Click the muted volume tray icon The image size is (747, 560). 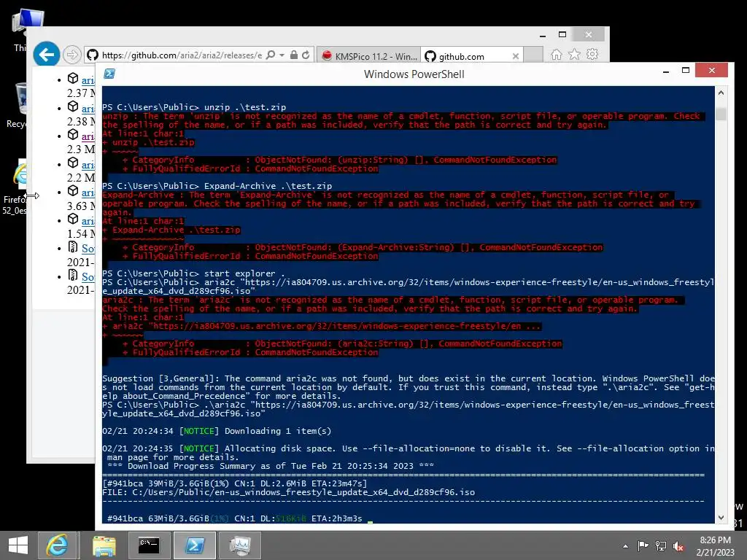pyautogui.click(x=678, y=546)
